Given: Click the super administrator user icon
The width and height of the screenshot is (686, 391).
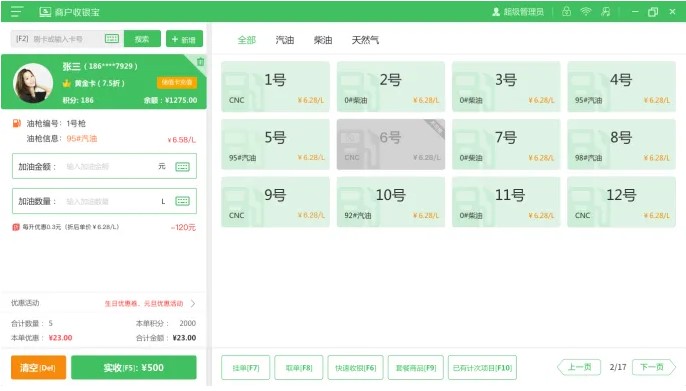Looking at the screenshot, I should coord(496,12).
